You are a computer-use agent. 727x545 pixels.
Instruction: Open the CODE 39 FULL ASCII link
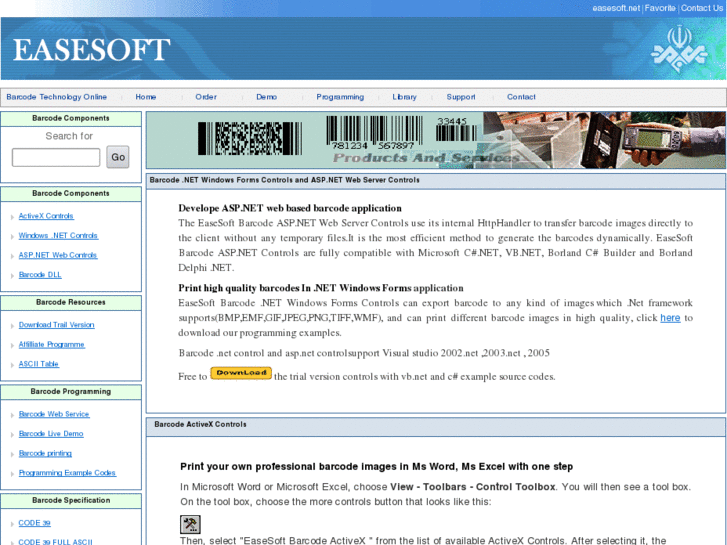point(55,542)
